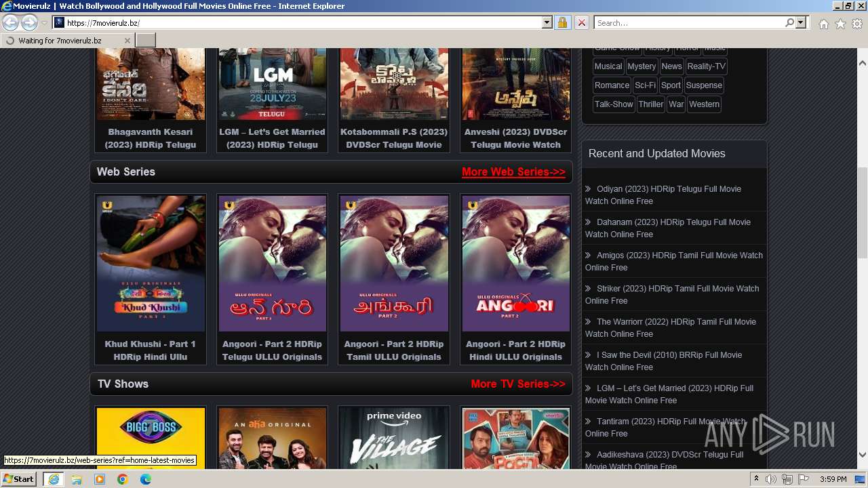Close the 'Waiting for 7movierulz.bz' tab
The width and height of the screenshot is (868, 488).
pyautogui.click(x=127, y=41)
